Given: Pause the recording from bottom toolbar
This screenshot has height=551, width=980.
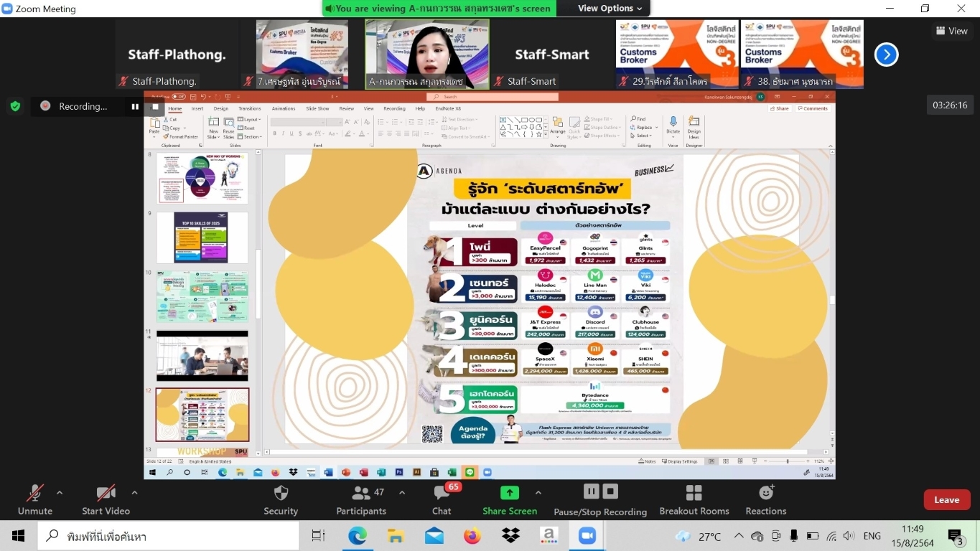Looking at the screenshot, I should (x=592, y=491).
